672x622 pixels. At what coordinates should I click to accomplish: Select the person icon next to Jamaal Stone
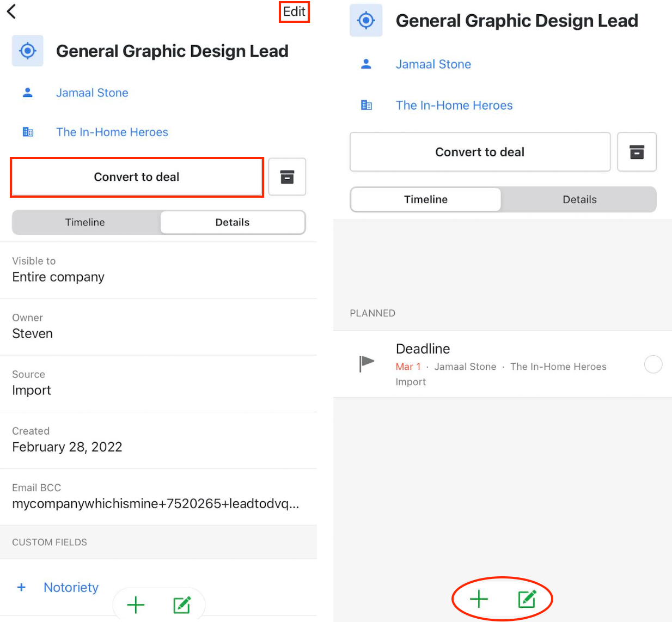point(27,93)
